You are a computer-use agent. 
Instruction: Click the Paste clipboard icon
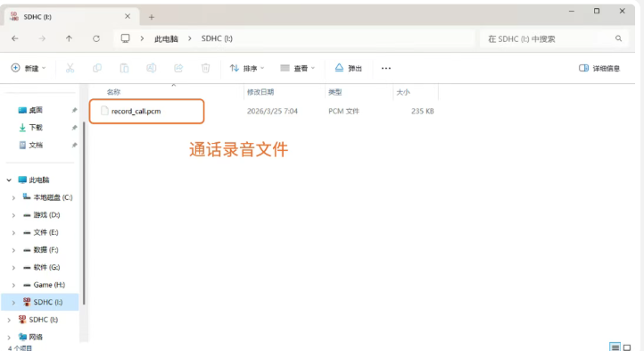124,68
